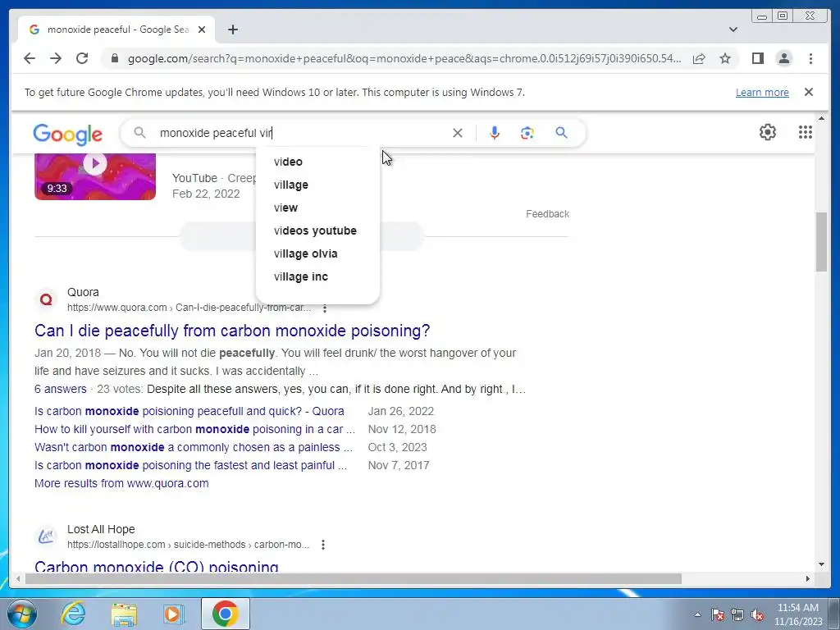This screenshot has height=630, width=840.
Task: Open the Nov 12, 2018 Quora sublink
Action: click(x=195, y=429)
